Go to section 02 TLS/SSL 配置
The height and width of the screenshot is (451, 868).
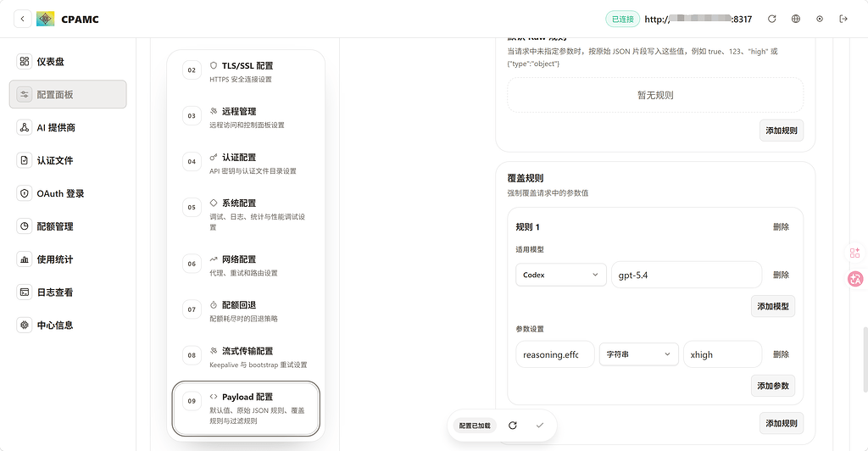pyautogui.click(x=246, y=72)
